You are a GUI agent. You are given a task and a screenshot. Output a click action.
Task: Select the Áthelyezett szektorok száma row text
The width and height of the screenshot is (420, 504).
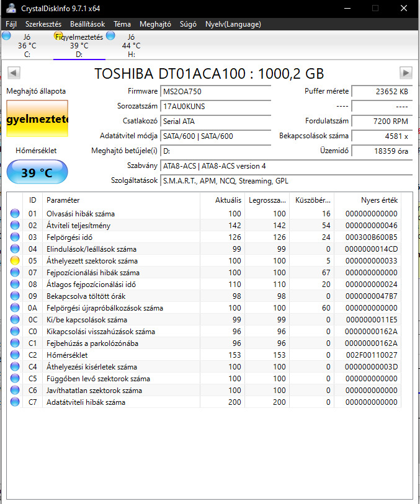92,260
